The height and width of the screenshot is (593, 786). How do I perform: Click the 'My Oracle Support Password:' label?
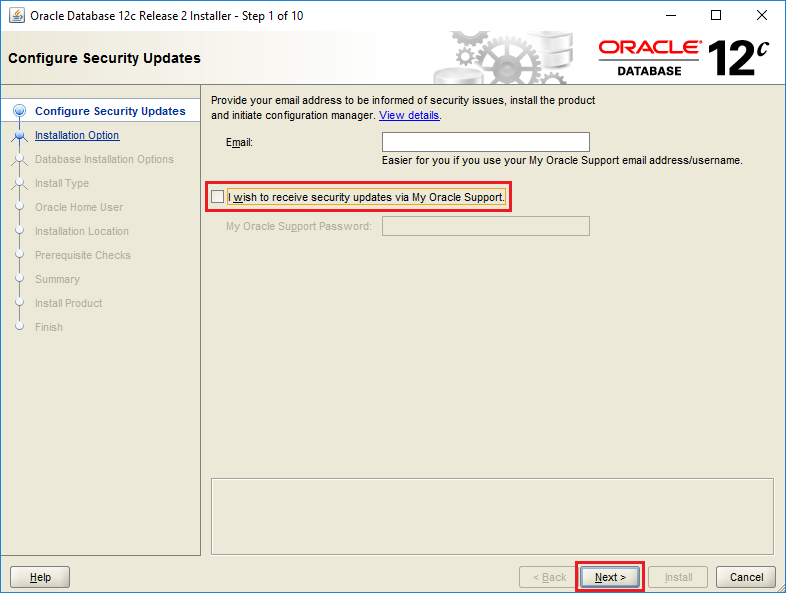coord(299,227)
